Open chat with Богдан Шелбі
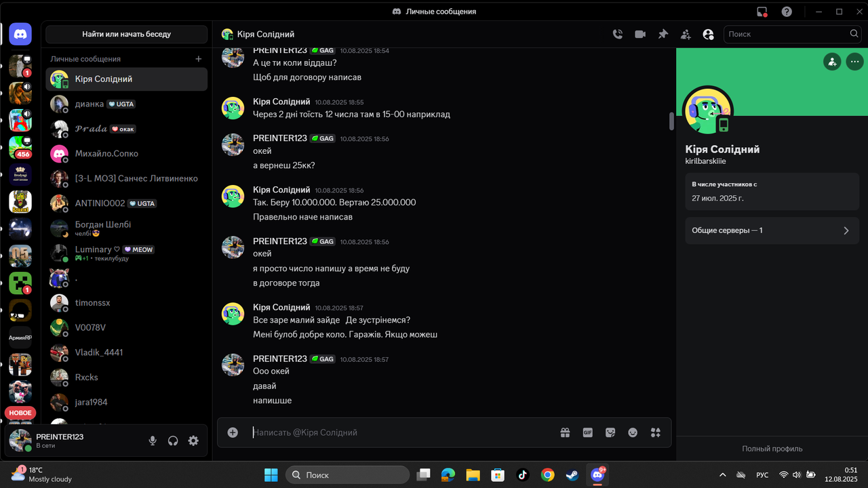 click(127, 228)
